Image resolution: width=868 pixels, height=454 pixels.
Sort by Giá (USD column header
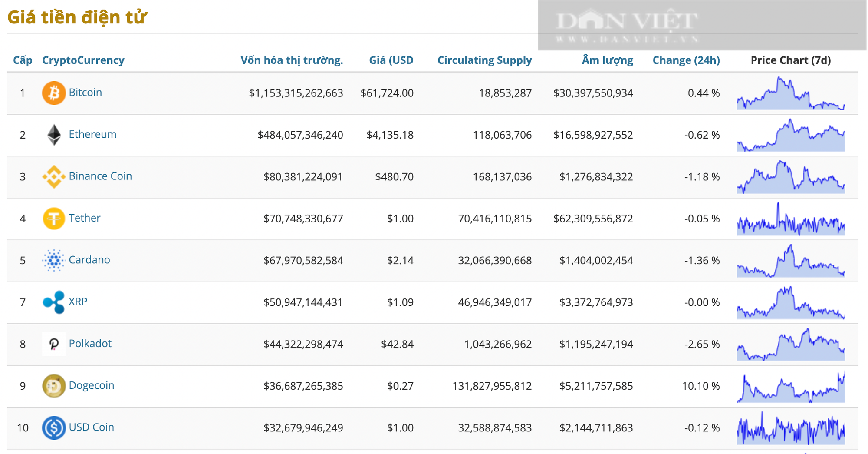(x=391, y=60)
